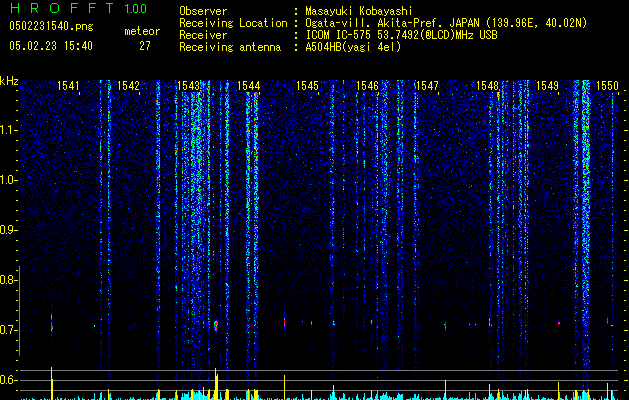The image size is (629, 400).
Task: Click the 'Receiving Location' label
Action: pyautogui.click(x=233, y=23)
